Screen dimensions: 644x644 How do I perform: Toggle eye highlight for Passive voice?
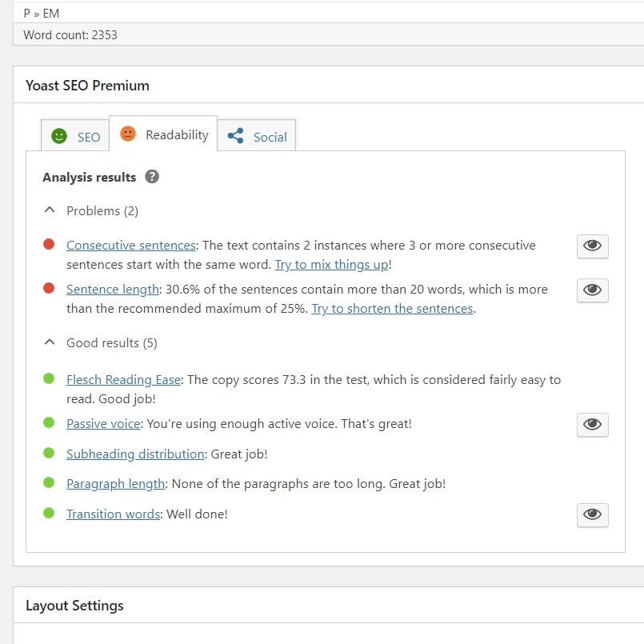(x=592, y=424)
